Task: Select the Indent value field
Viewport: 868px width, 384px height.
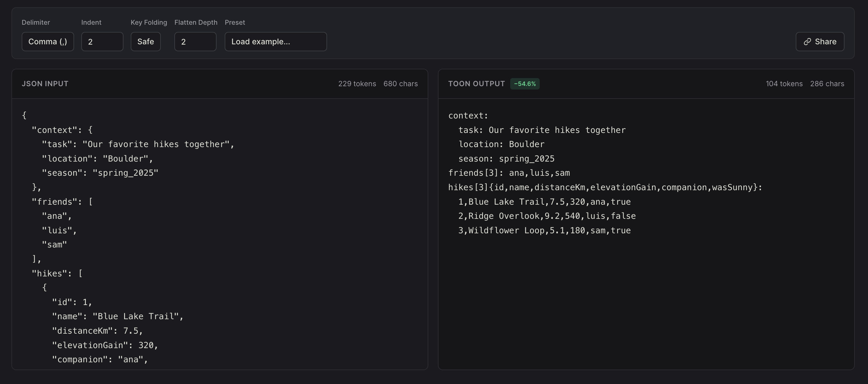Action: 102,42
